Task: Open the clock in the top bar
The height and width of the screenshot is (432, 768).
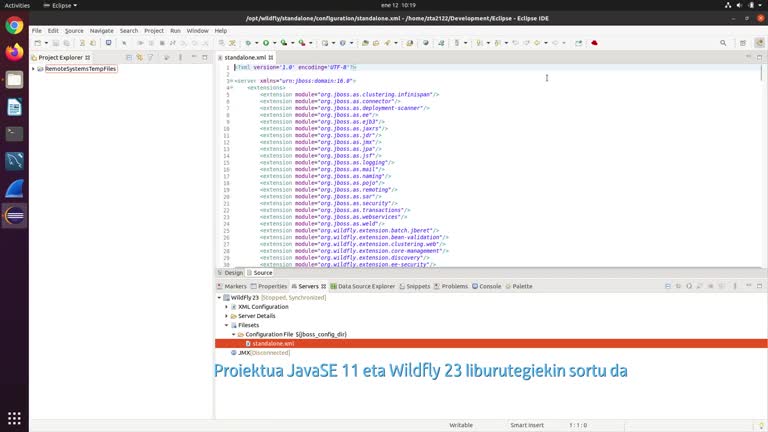Action: pos(398,5)
